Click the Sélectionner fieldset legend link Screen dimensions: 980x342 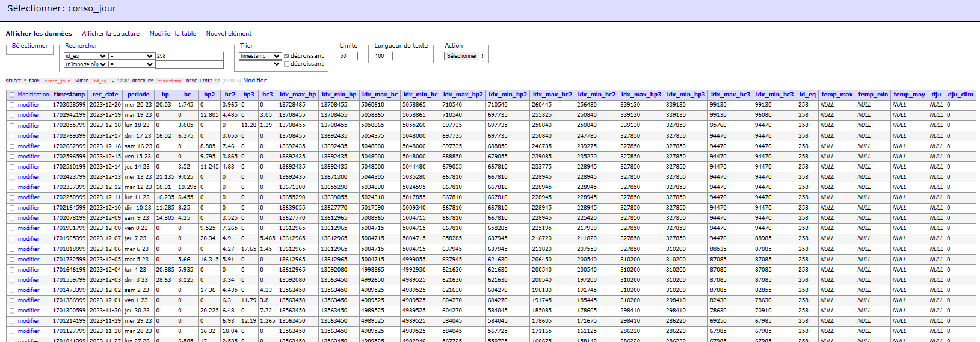[x=29, y=46]
